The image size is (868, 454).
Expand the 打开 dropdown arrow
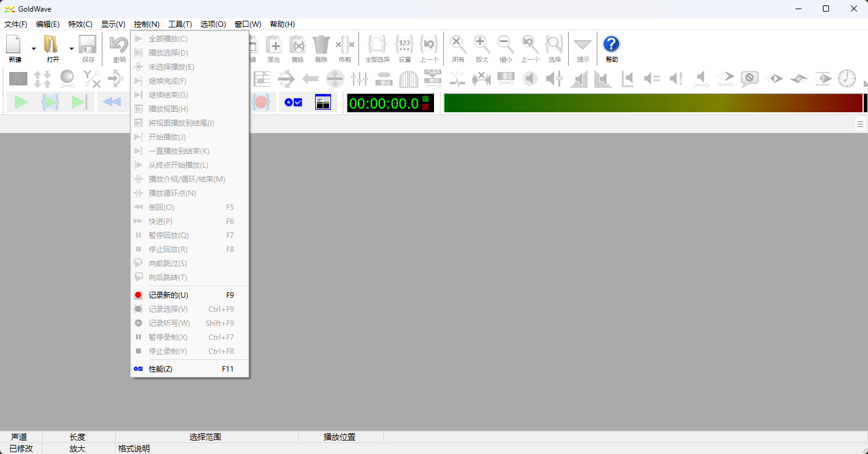pos(71,48)
